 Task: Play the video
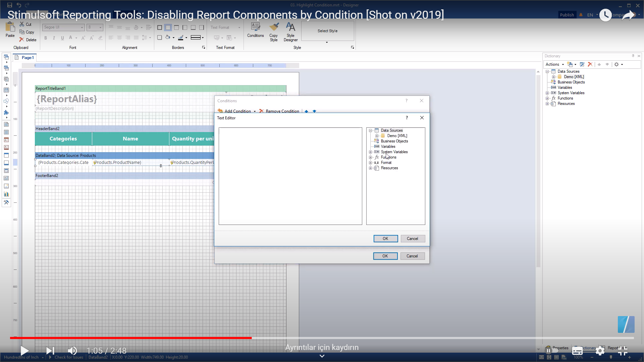click(x=24, y=351)
